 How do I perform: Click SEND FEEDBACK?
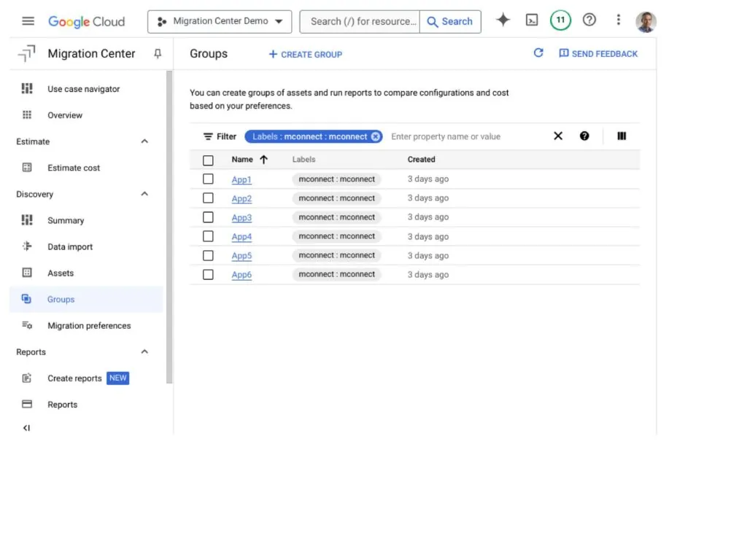[598, 54]
